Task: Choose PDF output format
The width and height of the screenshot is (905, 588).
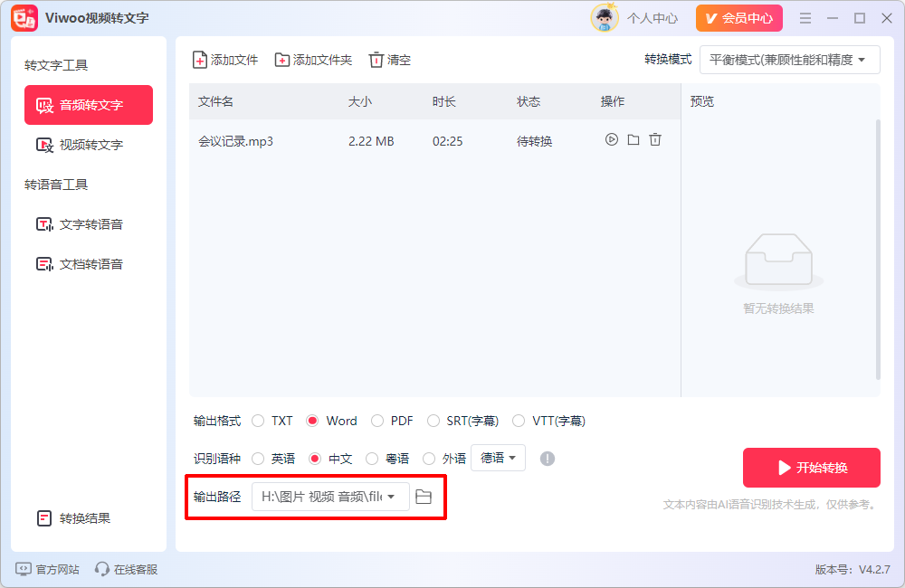Action: [x=393, y=422]
